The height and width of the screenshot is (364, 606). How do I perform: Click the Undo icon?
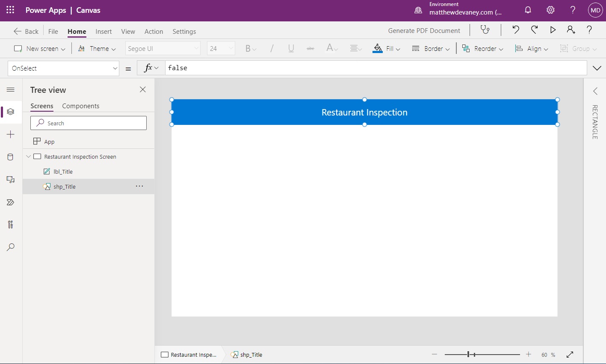[x=515, y=30]
